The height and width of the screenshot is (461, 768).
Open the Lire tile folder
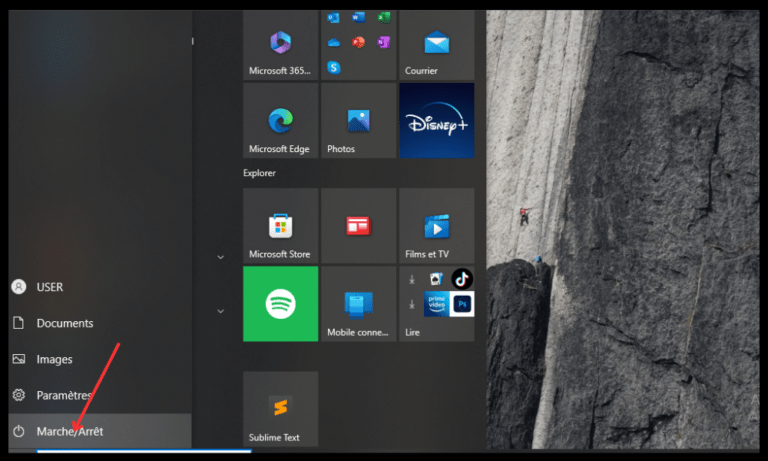coord(436,304)
